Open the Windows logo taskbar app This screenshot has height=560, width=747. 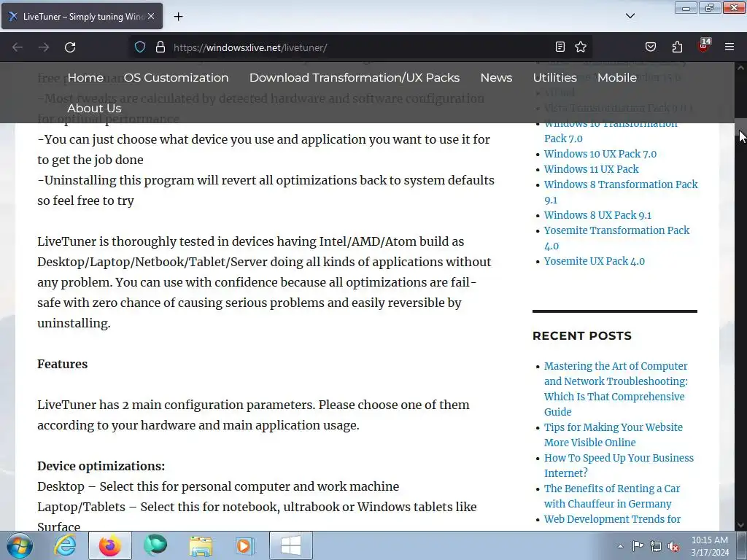coord(291,545)
